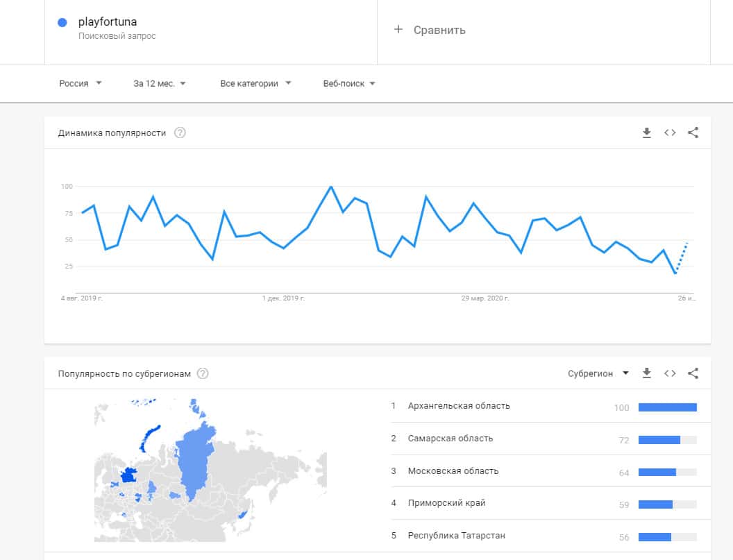Select Архангельская область in the ranking
733x560 pixels.
(x=459, y=406)
